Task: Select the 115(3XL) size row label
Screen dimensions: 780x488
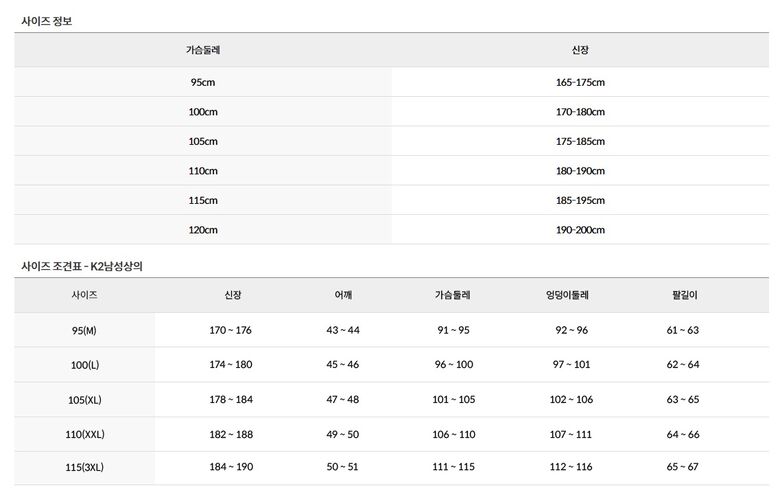Action: (85, 467)
